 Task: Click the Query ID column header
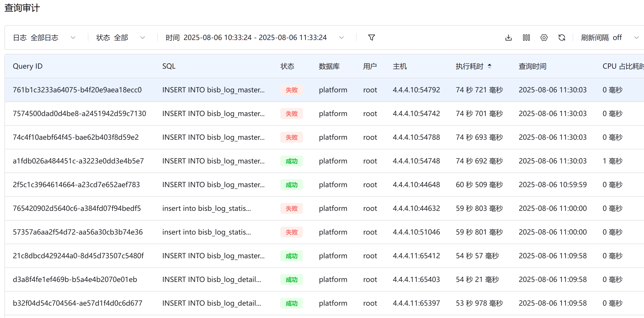coord(27,66)
